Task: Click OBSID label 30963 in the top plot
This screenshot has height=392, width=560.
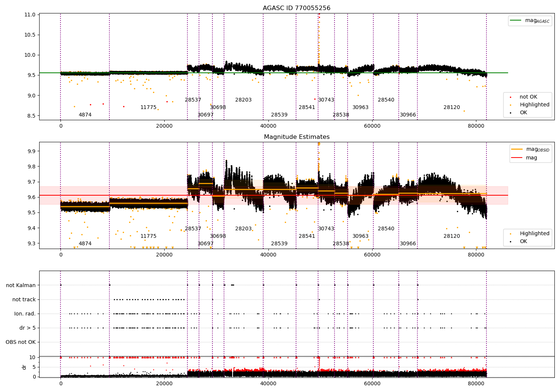Action: click(360, 107)
